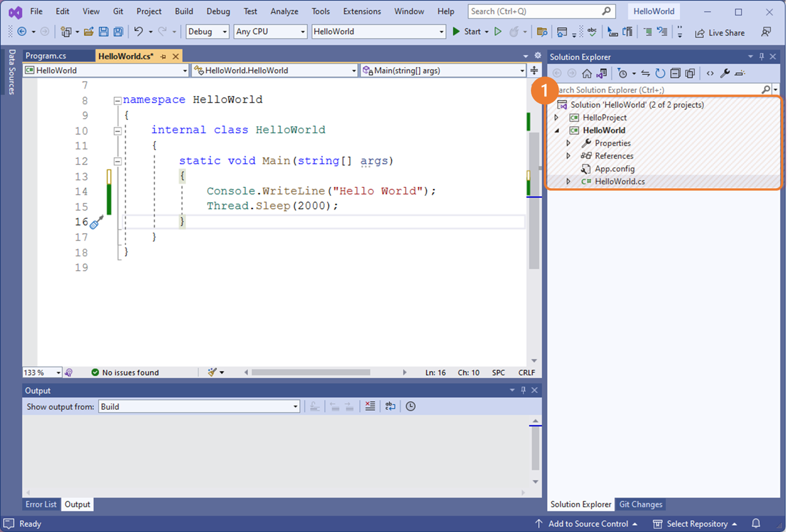Click the Save All toolbar icon

118,32
